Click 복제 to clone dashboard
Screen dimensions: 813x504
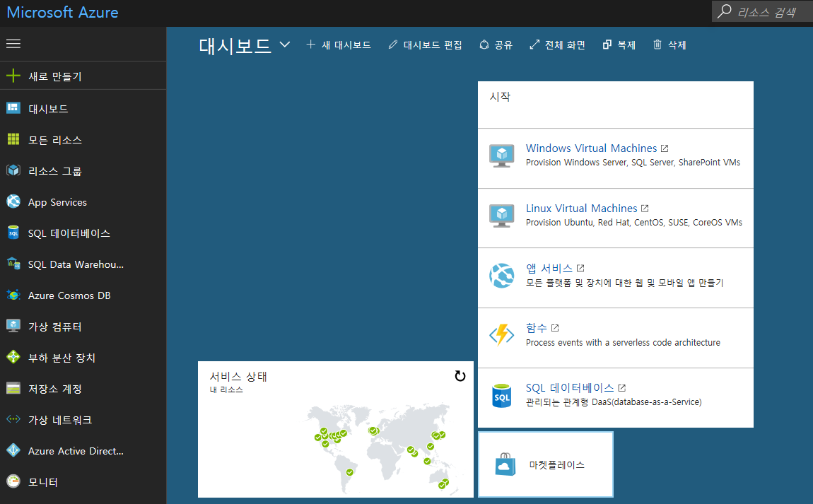pyautogui.click(x=619, y=45)
